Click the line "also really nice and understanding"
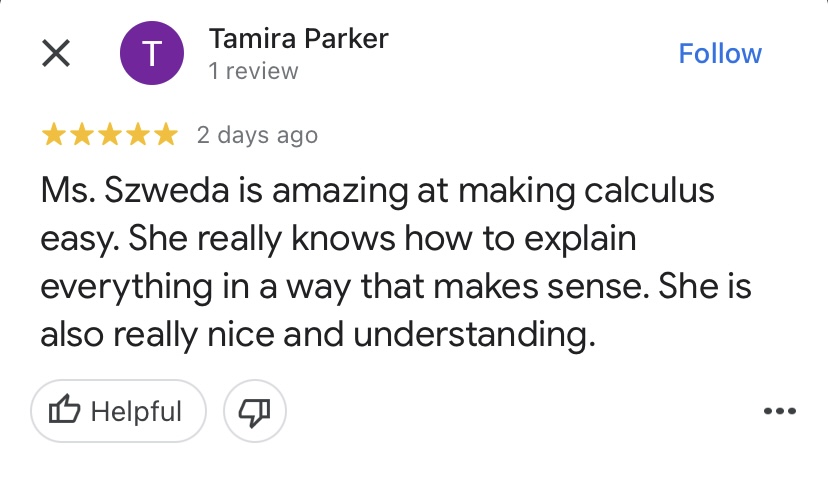828x478 pixels. 317,335
